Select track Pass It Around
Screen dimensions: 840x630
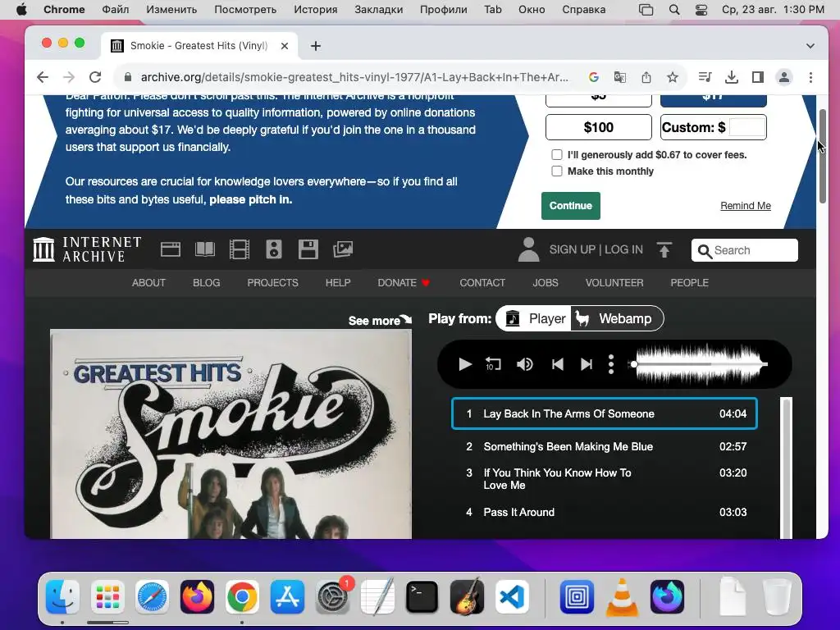[x=605, y=512]
